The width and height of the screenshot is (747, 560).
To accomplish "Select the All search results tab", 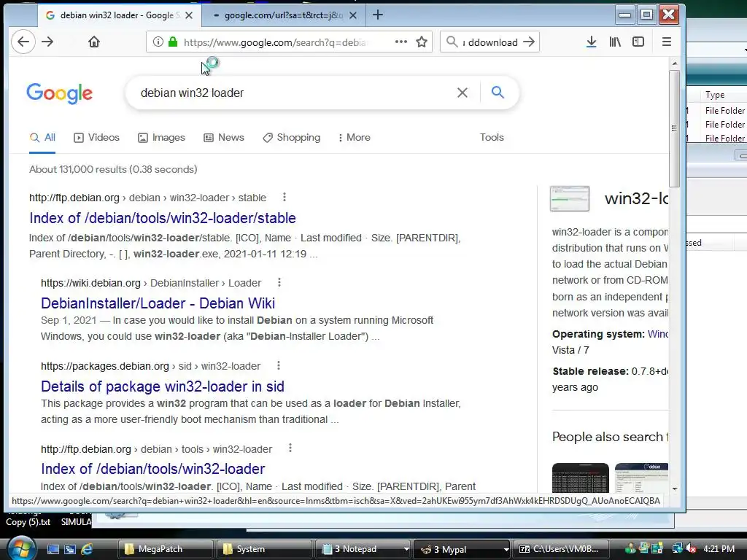I will pos(42,138).
